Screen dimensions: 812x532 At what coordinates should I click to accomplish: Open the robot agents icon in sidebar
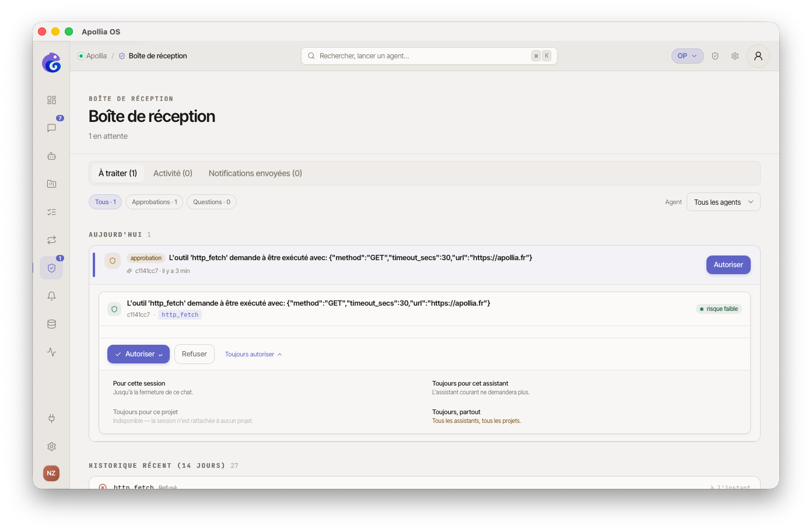51,156
